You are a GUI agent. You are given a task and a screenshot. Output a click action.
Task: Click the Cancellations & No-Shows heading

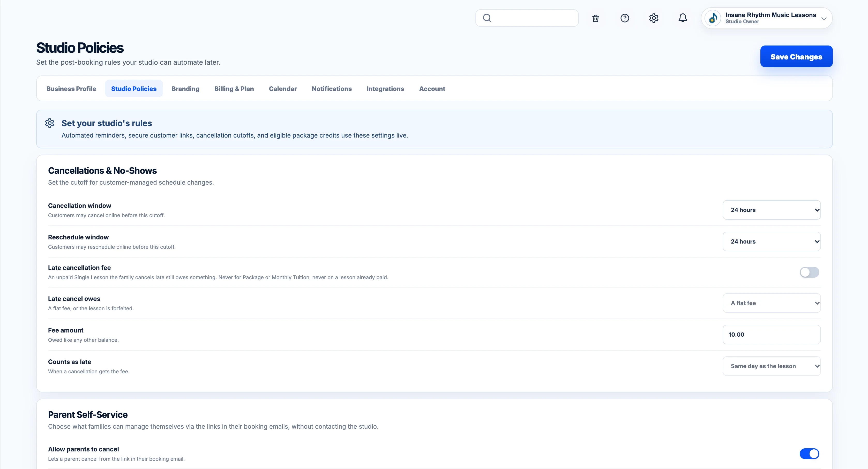tap(102, 170)
